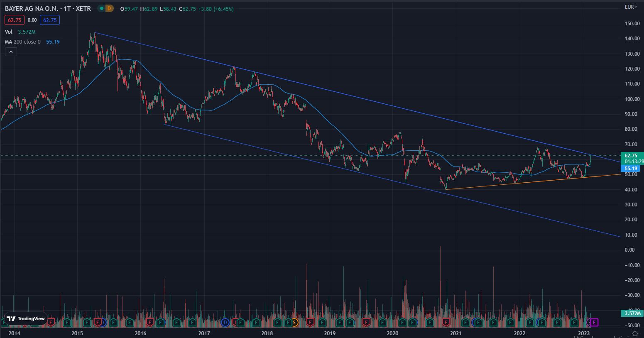Click the low value L58.43
Screen dimensions: 644x338
coord(168,9)
